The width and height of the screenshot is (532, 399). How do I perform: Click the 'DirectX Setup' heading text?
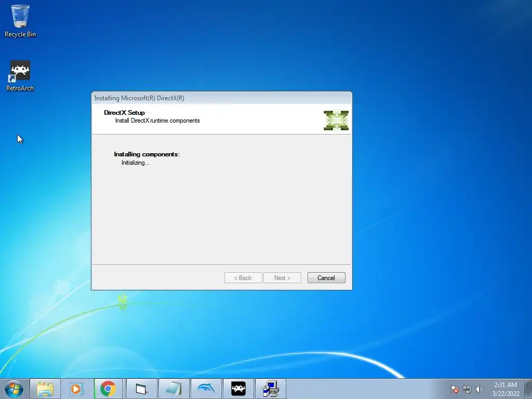[124, 113]
